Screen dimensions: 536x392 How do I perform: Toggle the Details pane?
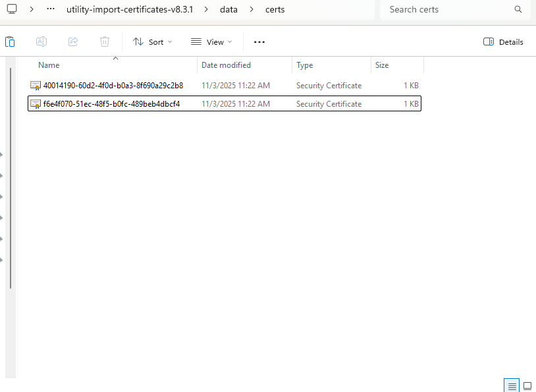[503, 42]
